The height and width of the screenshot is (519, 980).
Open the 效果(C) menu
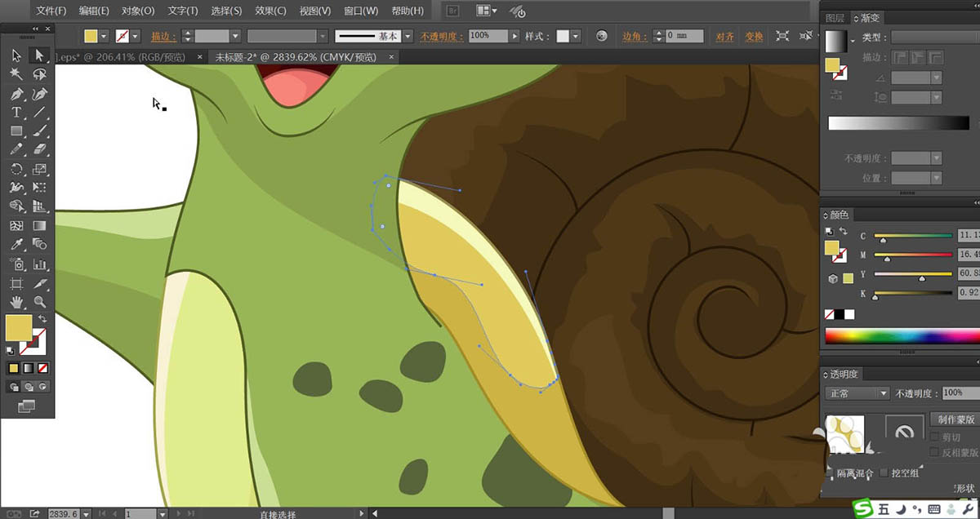[270, 11]
